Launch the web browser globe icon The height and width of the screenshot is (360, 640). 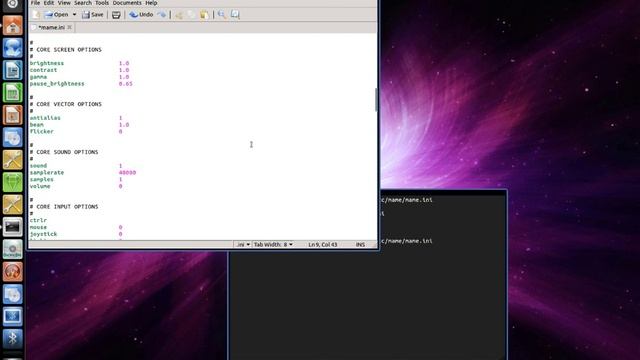(13, 48)
